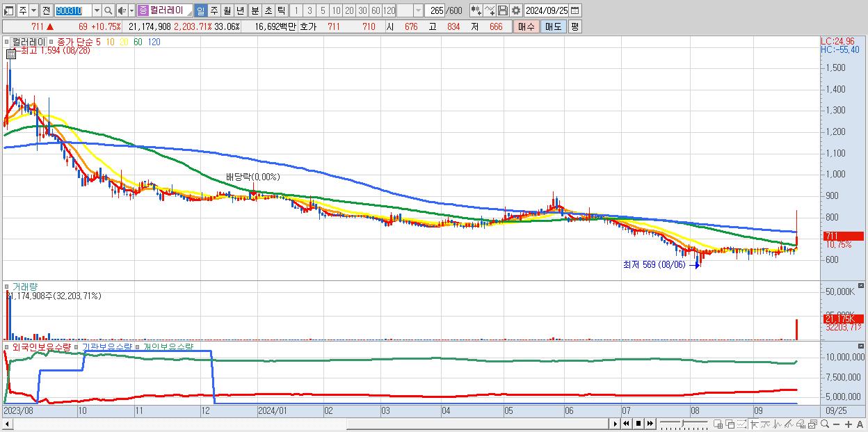Select the second 초 chart period
868x432 pixels.
point(268,10)
